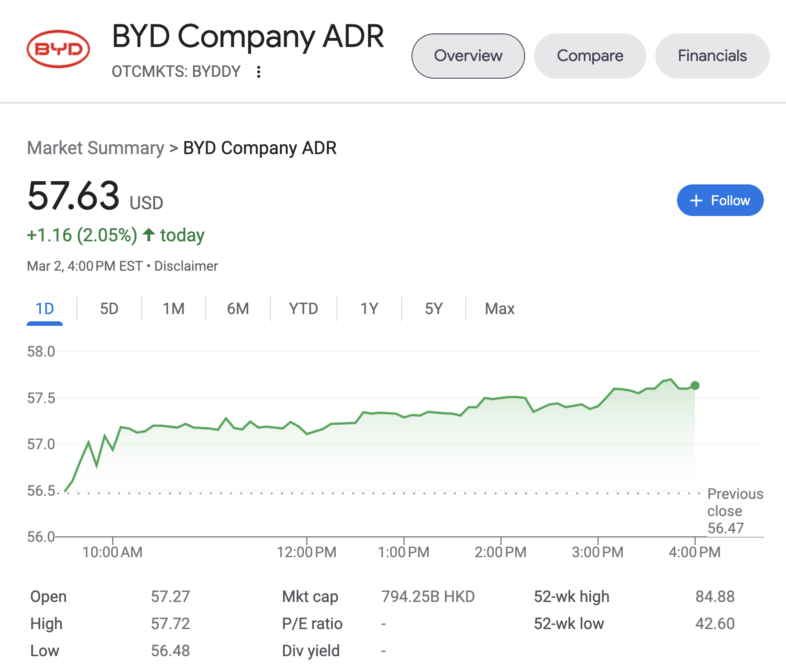This screenshot has height=672, width=786.
Task: Select the 1D chart range
Action: [45, 309]
